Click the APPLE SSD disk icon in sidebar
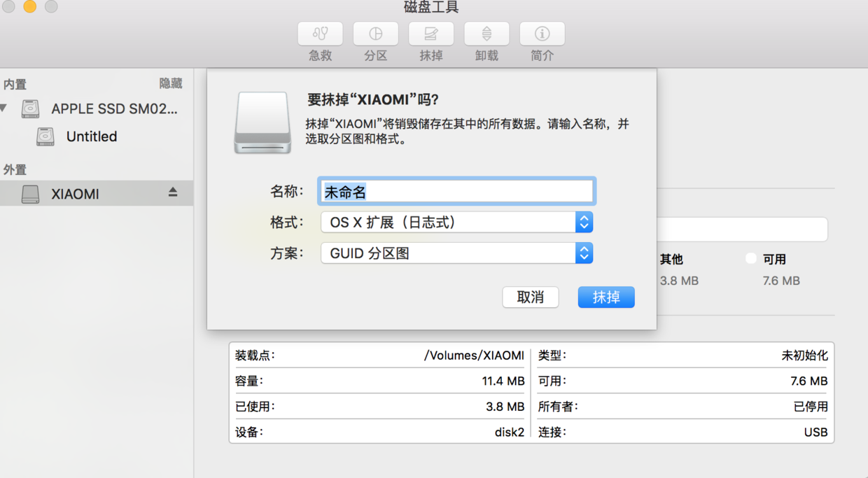 [30, 109]
